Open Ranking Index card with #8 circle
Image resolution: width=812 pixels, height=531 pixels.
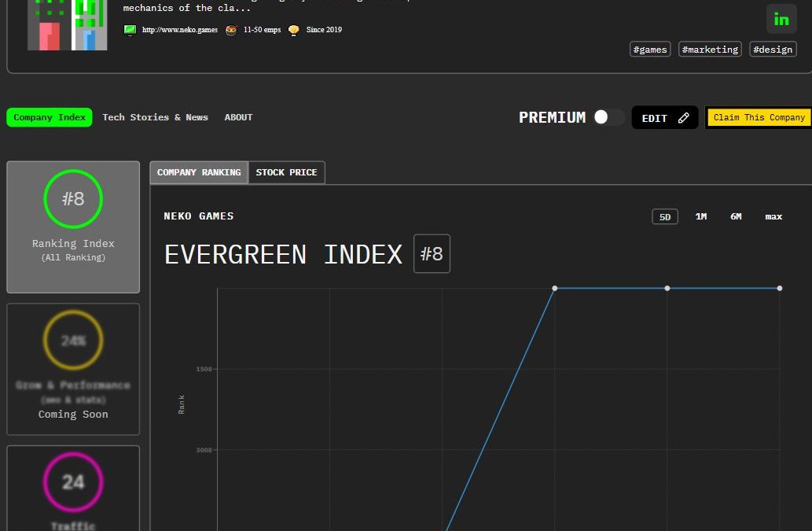click(73, 227)
